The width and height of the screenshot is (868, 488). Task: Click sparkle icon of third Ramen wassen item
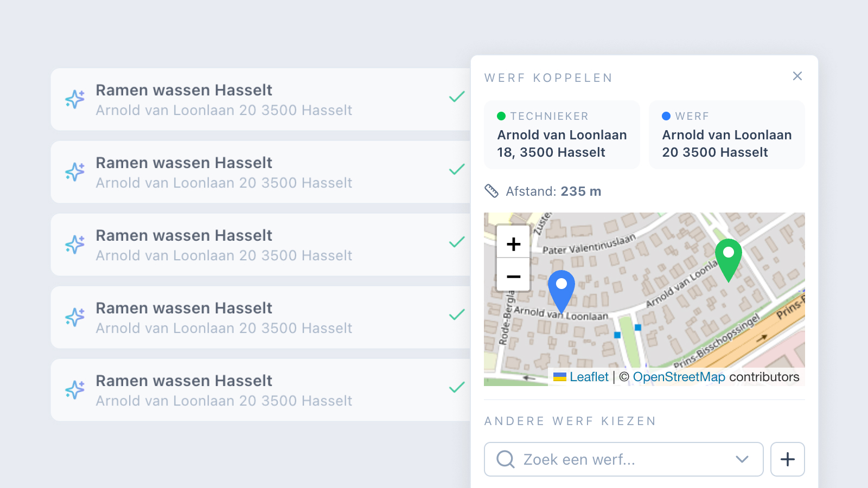coord(75,245)
